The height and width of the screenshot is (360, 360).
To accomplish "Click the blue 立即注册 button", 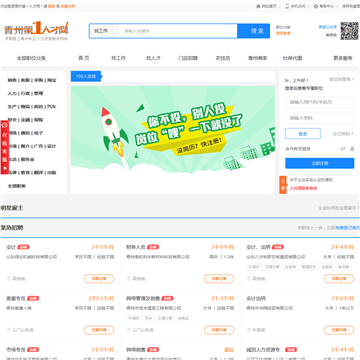I will 320,163.
